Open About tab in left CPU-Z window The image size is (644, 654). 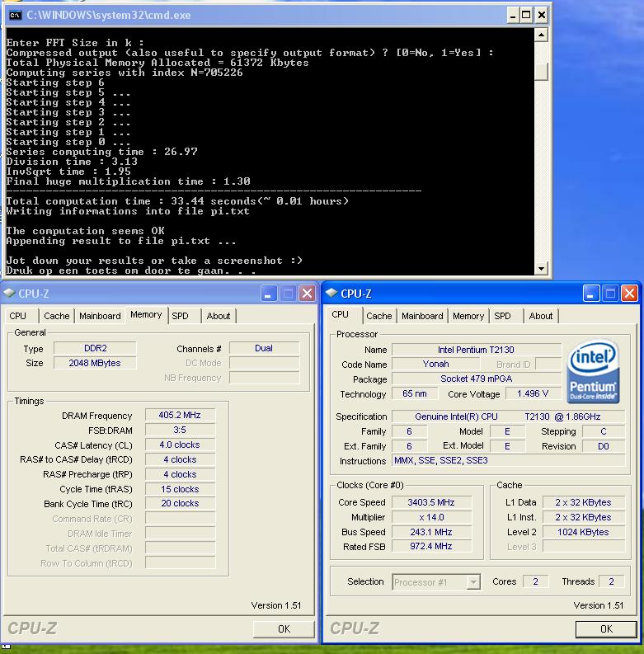coord(219,316)
